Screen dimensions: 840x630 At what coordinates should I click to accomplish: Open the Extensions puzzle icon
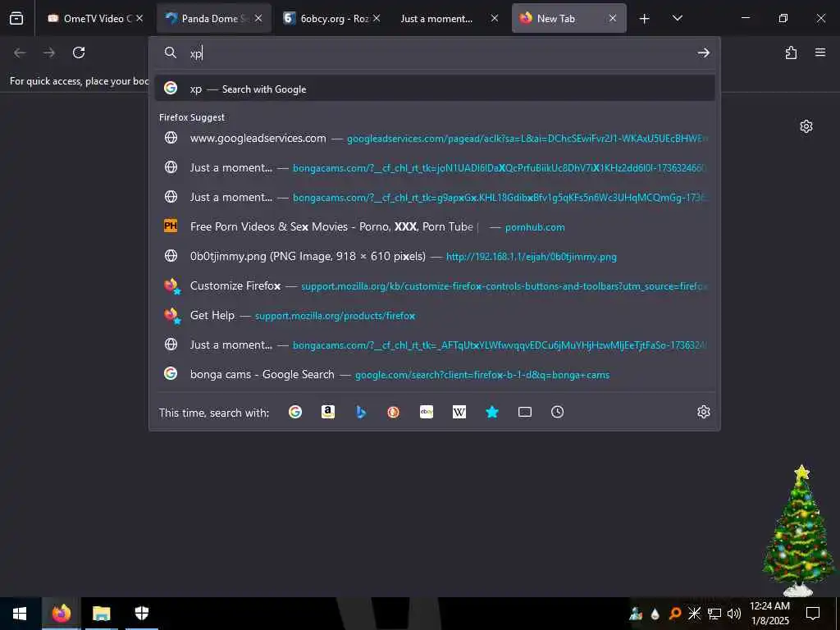tap(791, 52)
